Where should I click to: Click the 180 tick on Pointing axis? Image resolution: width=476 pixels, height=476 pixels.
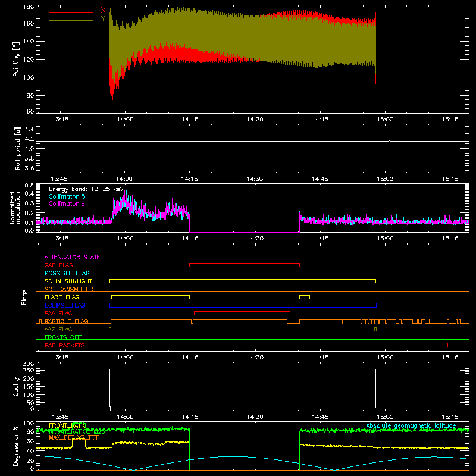pos(29,7)
